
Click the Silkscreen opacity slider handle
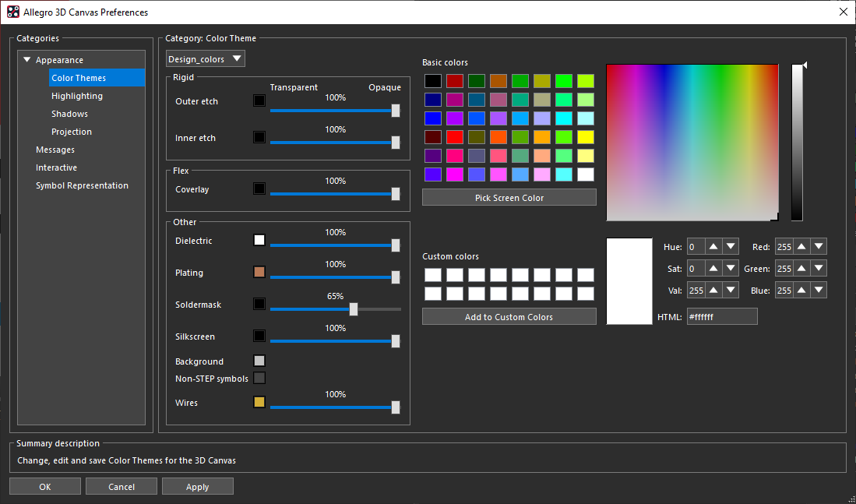click(396, 341)
